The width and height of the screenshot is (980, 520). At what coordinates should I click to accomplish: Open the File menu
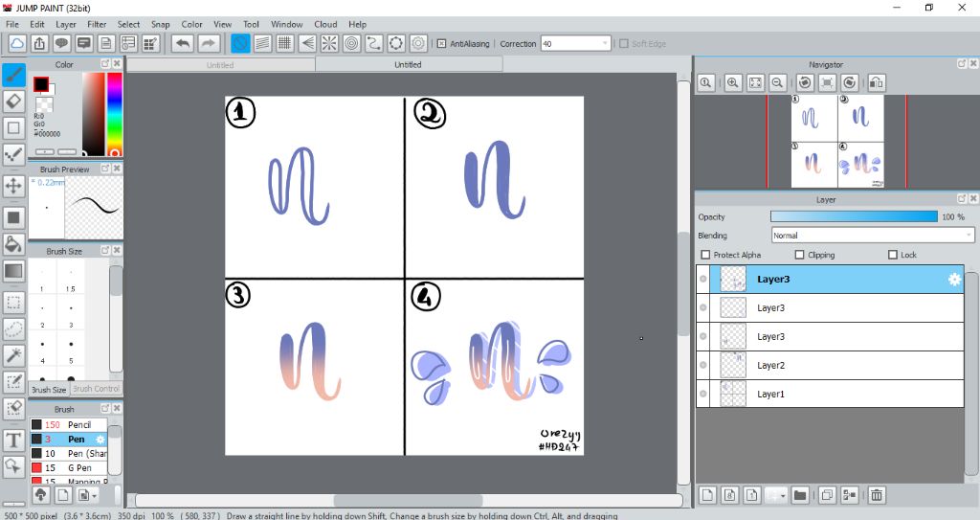pyautogui.click(x=11, y=24)
